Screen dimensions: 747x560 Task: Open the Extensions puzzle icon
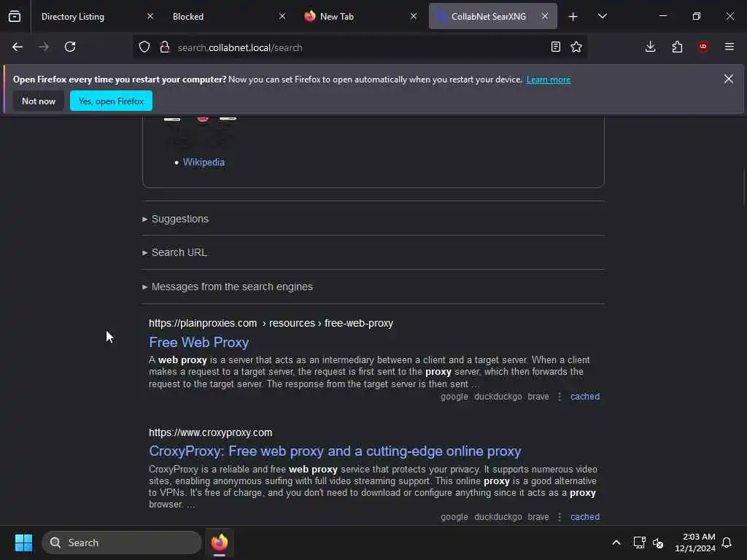pyautogui.click(x=677, y=47)
